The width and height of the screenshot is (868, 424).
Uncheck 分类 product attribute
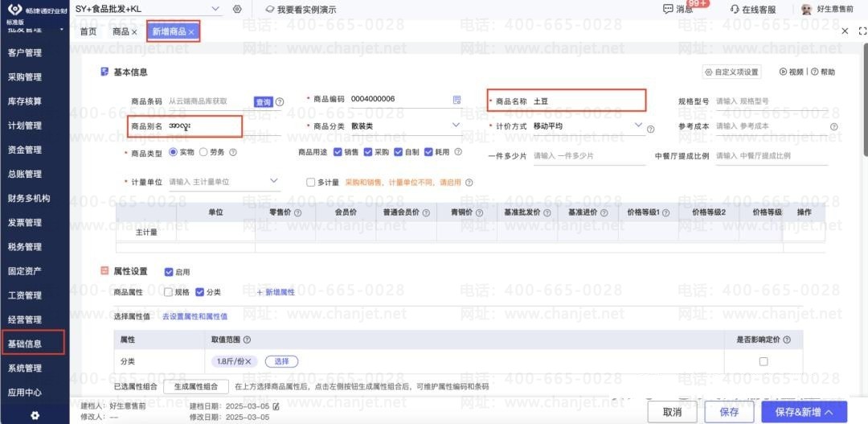pos(200,292)
